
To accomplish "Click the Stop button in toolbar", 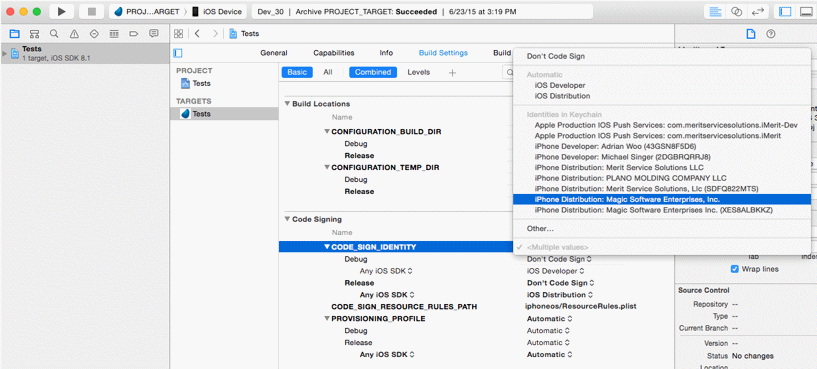I will 92,11.
